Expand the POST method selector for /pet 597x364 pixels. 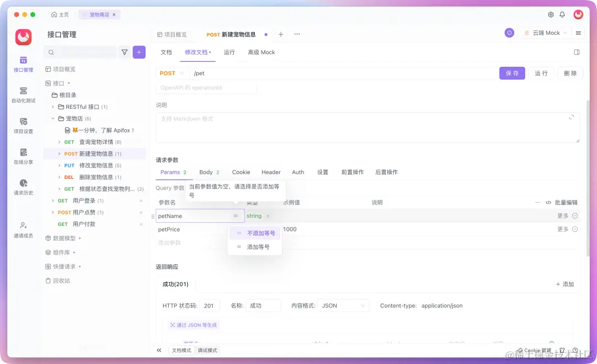coord(171,73)
